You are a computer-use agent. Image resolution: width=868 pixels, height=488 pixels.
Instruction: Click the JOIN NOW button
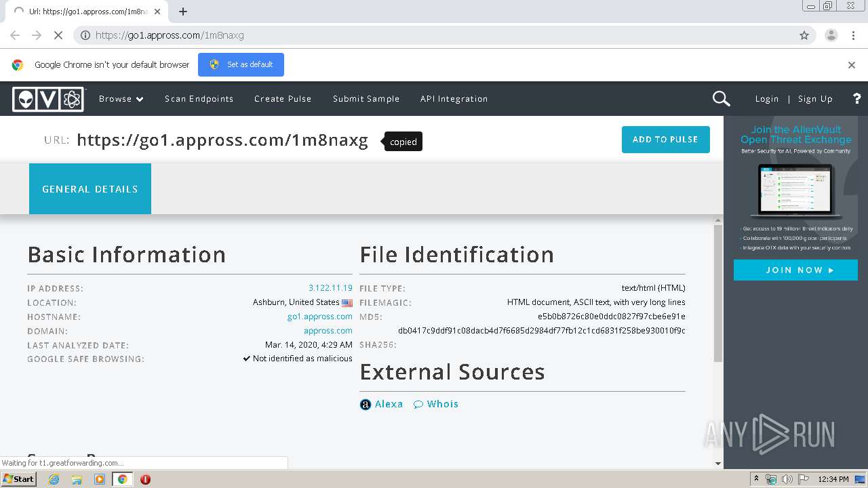click(x=795, y=270)
